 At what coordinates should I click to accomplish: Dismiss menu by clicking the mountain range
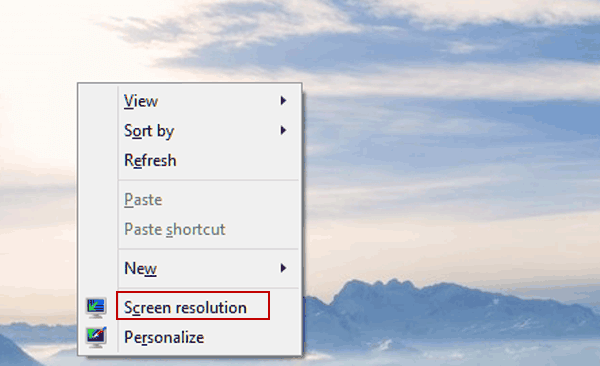[440, 306]
